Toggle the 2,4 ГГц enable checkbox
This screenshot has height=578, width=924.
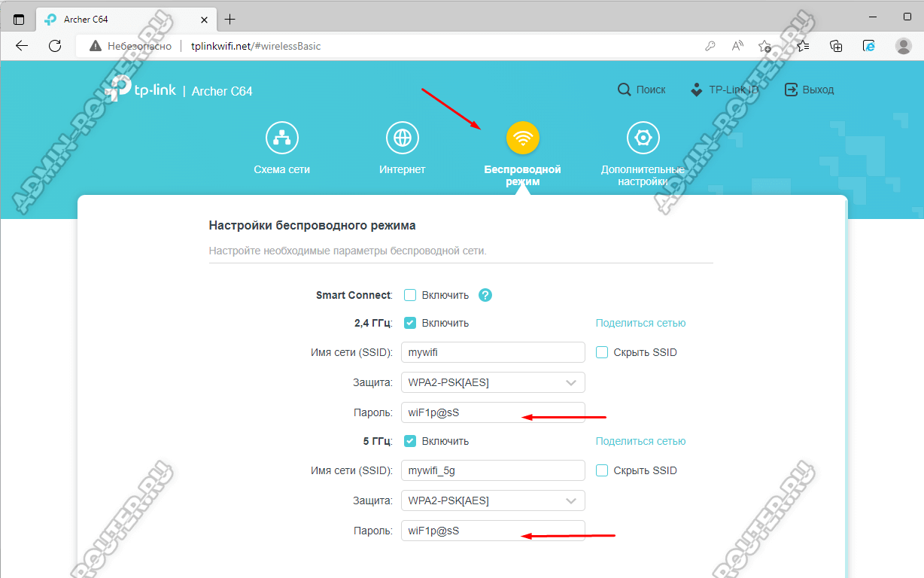click(410, 323)
